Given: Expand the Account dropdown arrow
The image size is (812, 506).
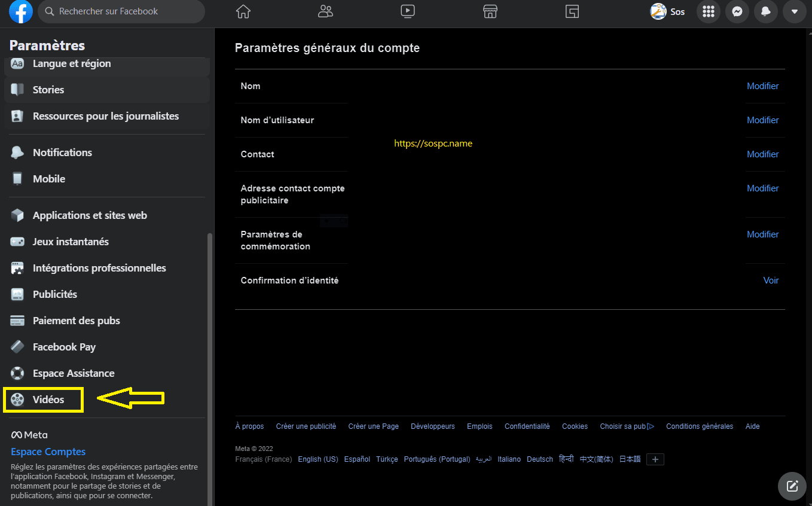Looking at the screenshot, I should 795,11.
